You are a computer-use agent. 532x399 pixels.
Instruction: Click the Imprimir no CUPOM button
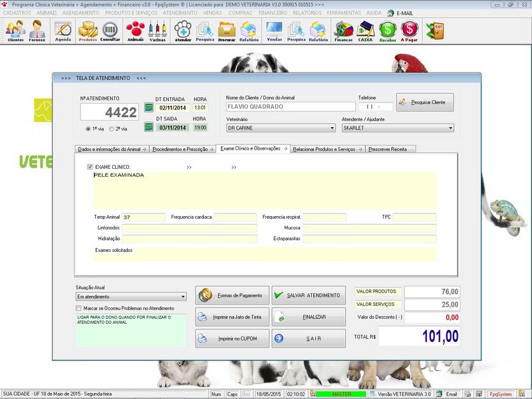tap(232, 338)
